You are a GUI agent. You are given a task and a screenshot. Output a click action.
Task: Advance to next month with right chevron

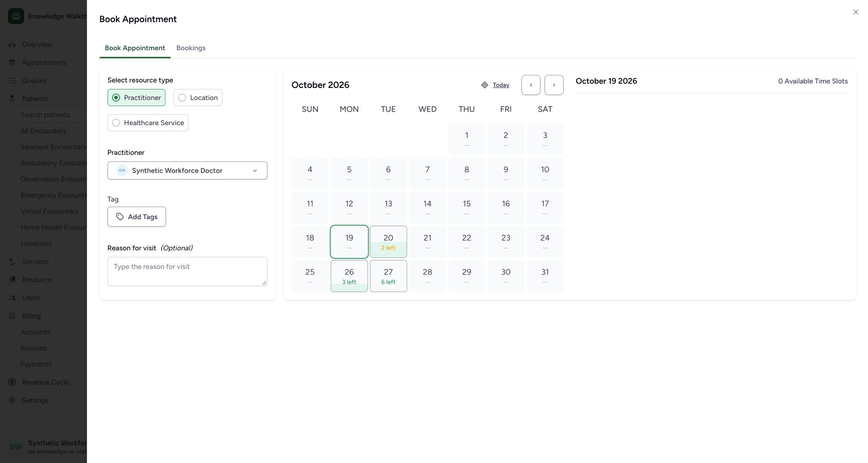(554, 85)
